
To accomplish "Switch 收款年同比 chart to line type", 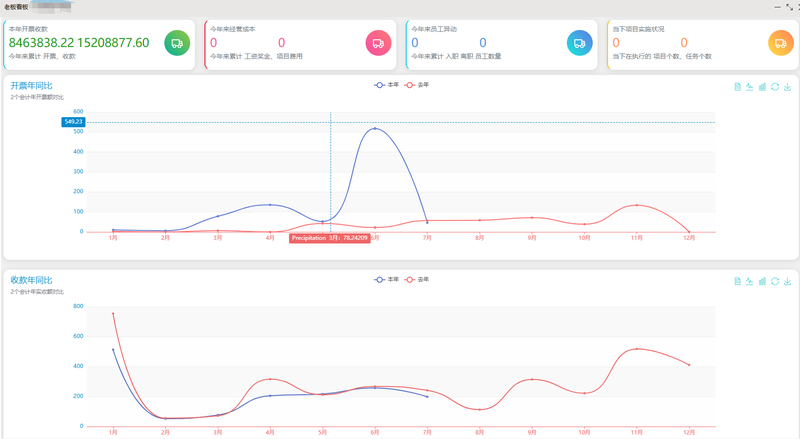I will (749, 281).
